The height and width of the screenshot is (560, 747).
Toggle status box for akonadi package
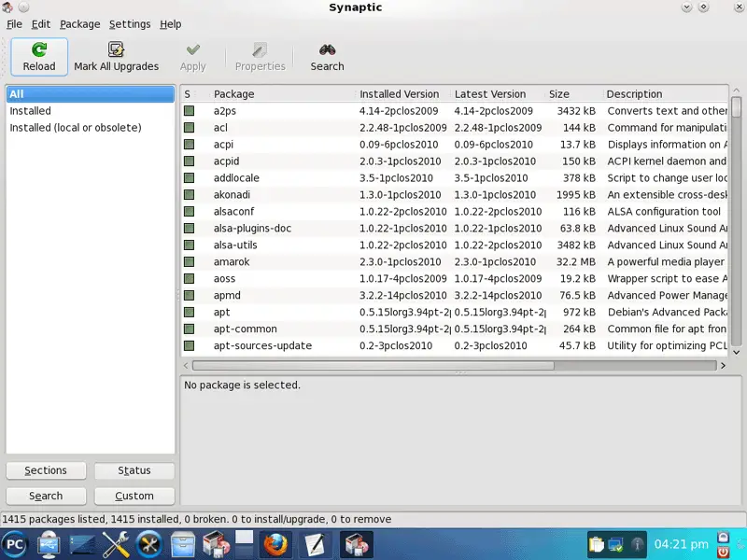click(190, 195)
